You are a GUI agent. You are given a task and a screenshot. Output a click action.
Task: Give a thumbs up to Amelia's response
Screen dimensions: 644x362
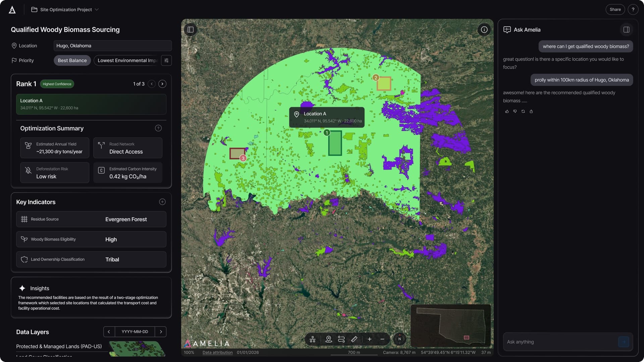pyautogui.click(x=507, y=111)
